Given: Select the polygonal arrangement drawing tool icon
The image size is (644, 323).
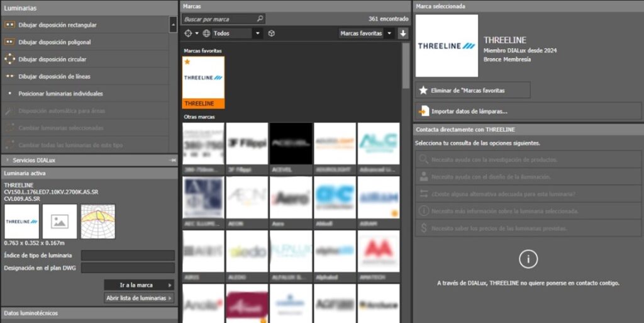Looking at the screenshot, I should click(9, 42).
